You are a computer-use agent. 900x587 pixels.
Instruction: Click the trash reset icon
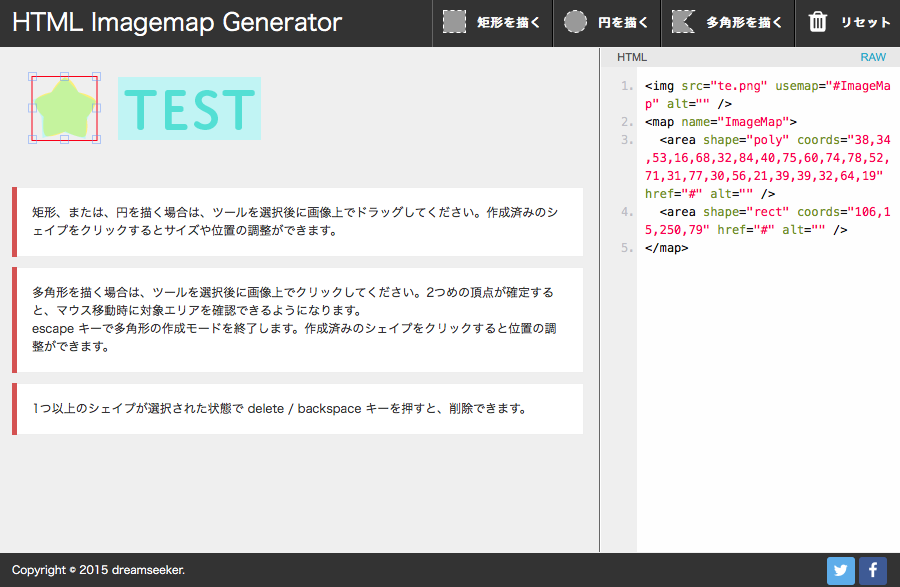(x=817, y=22)
